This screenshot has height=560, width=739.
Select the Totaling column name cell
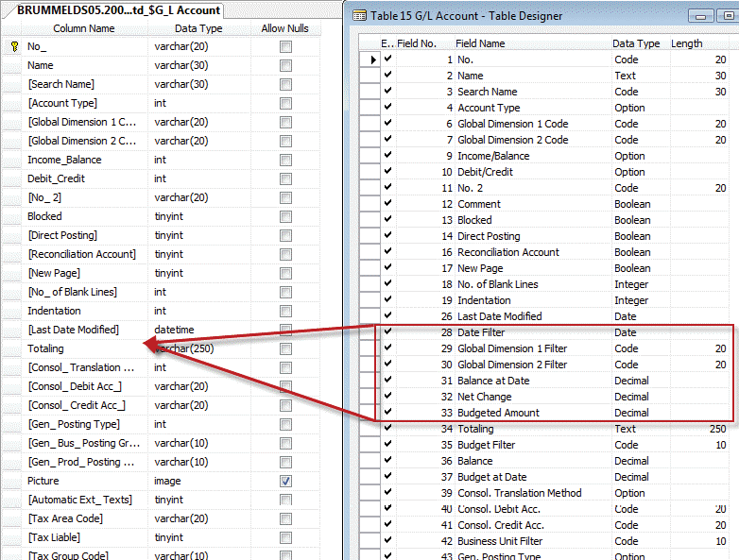coord(45,348)
